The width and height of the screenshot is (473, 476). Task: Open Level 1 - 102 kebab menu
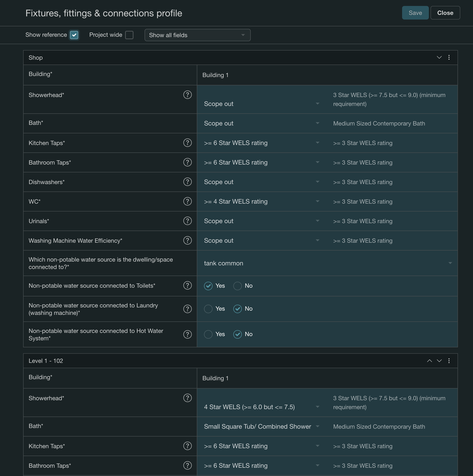tap(449, 361)
